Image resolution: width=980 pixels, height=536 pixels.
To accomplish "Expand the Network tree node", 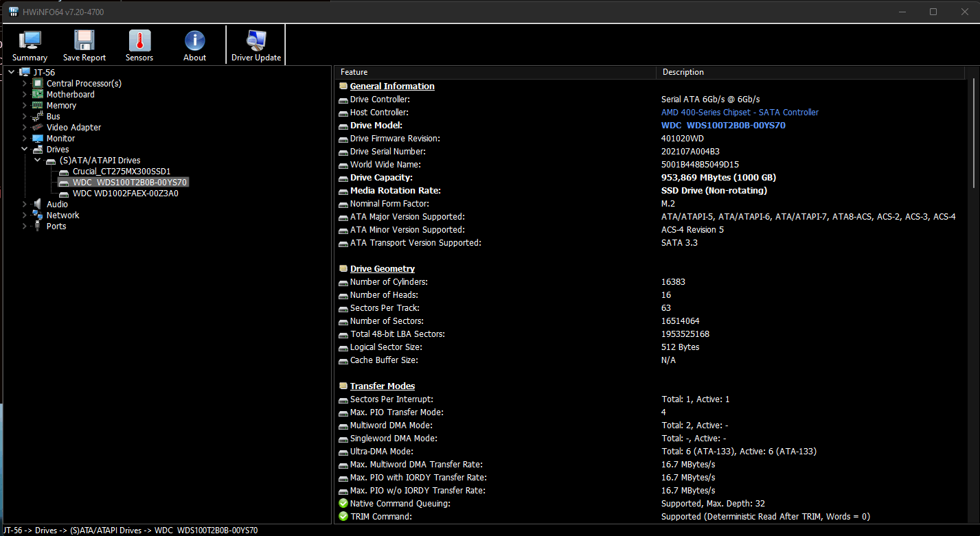I will point(25,215).
